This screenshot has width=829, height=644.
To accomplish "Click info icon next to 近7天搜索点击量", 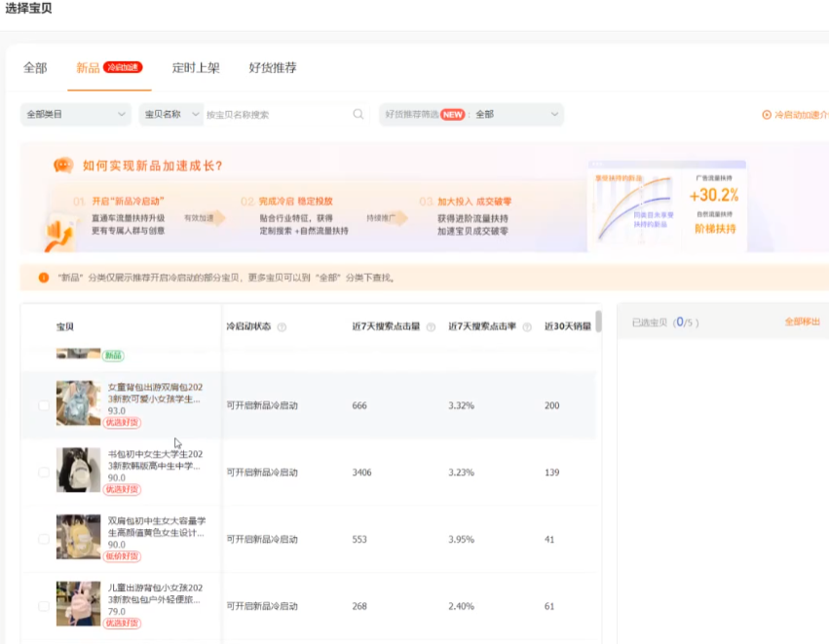I will click(431, 327).
